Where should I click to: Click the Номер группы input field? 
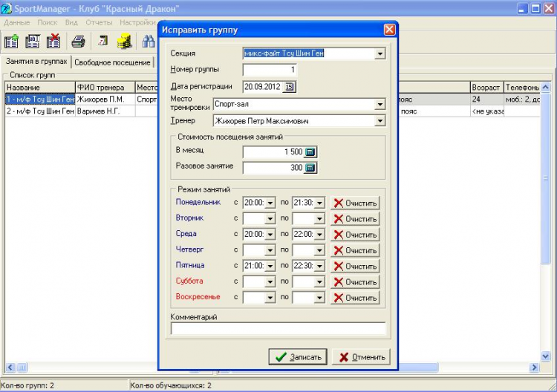tap(270, 70)
